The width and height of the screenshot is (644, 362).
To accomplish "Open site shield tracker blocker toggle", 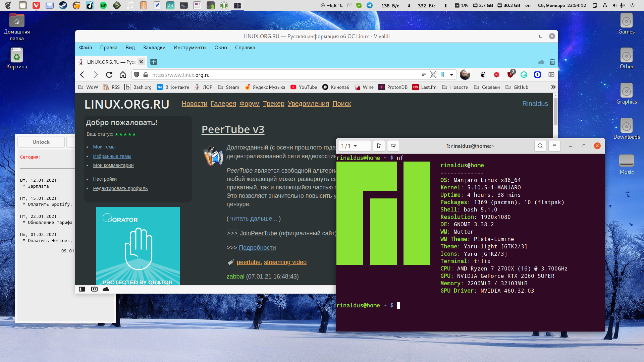I will pos(137,74).
